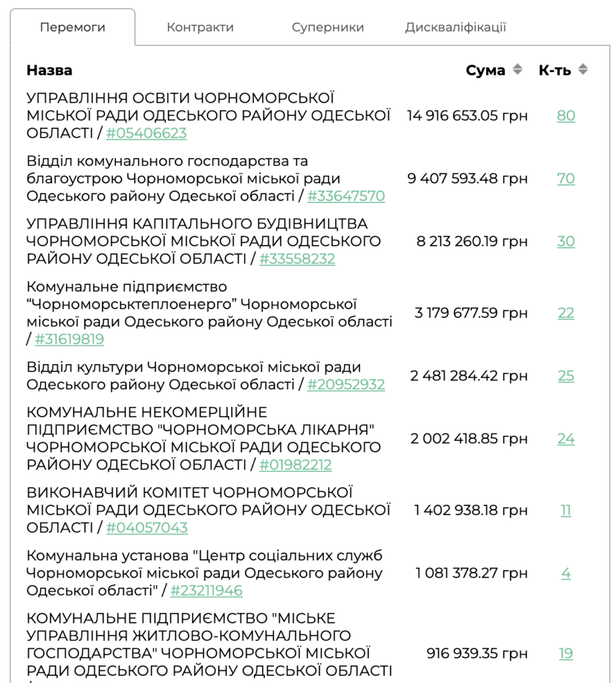
Task: Open the #33558232 organization link
Action: click(x=297, y=259)
